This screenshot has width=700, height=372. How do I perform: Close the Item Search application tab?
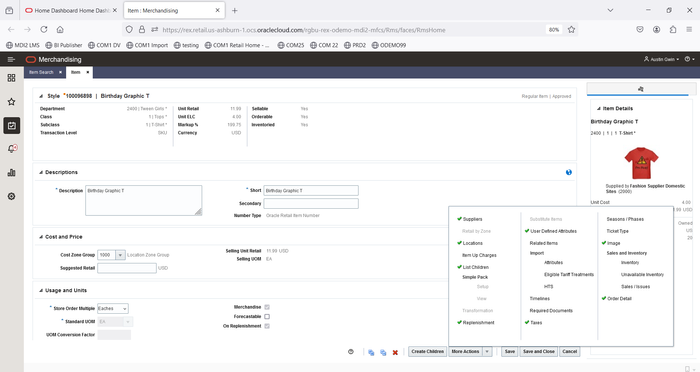pos(60,72)
